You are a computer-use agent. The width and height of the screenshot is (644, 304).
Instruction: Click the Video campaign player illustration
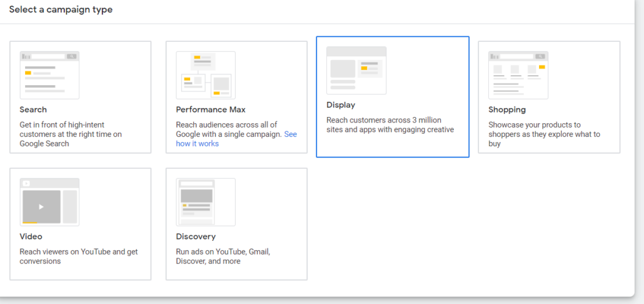(x=49, y=202)
